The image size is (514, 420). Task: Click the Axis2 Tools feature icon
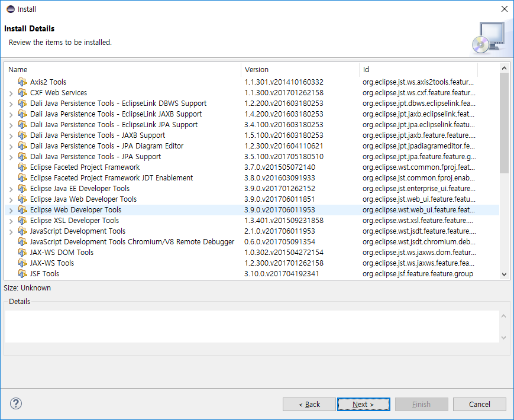(x=22, y=82)
